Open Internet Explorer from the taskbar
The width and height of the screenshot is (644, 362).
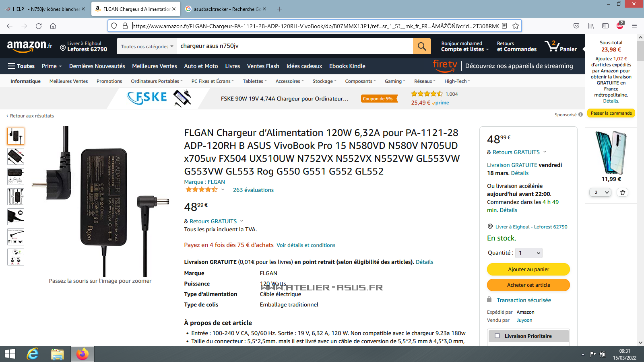click(33, 354)
